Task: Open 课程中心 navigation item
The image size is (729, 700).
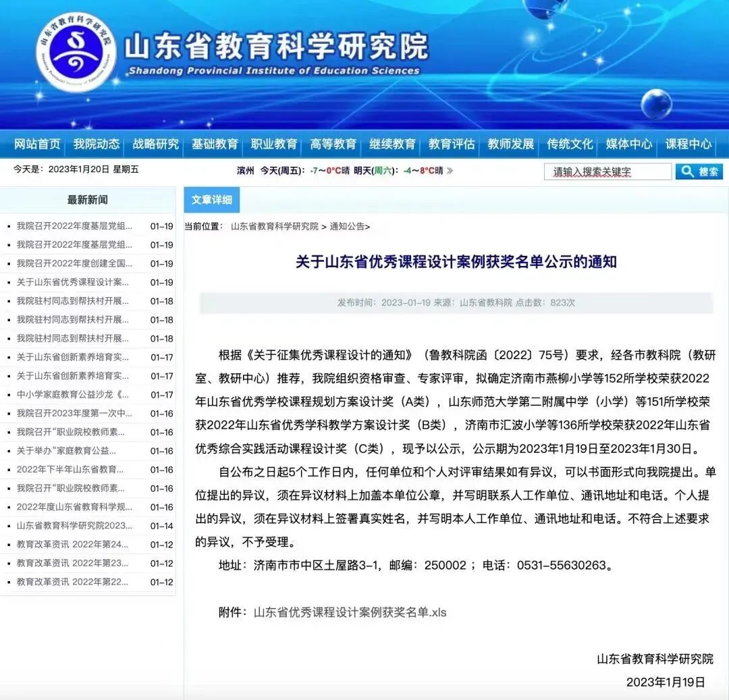Action: click(688, 144)
